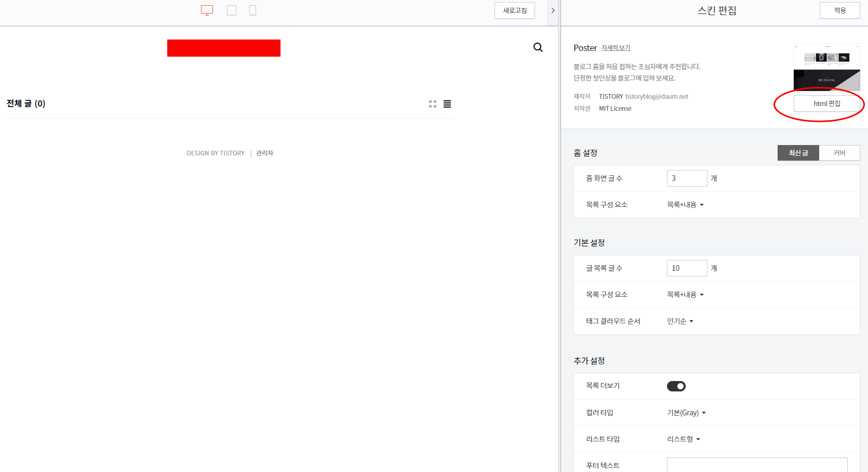
Task: Click the MIT License text
Action: coord(615,109)
